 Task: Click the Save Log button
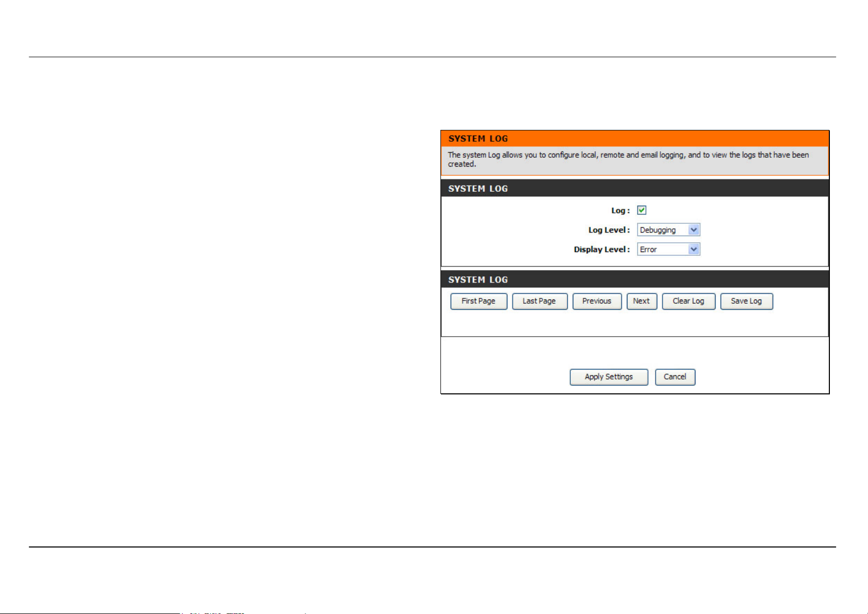pos(746,301)
